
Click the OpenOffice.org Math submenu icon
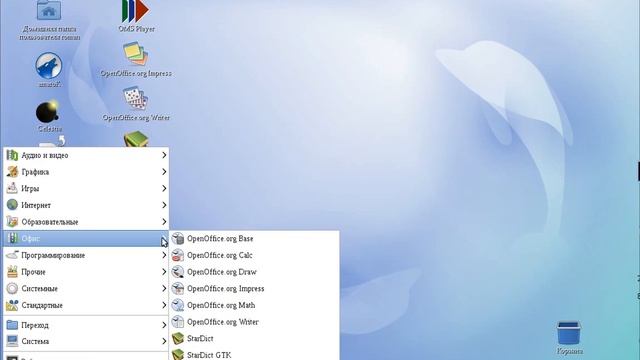[178, 305]
